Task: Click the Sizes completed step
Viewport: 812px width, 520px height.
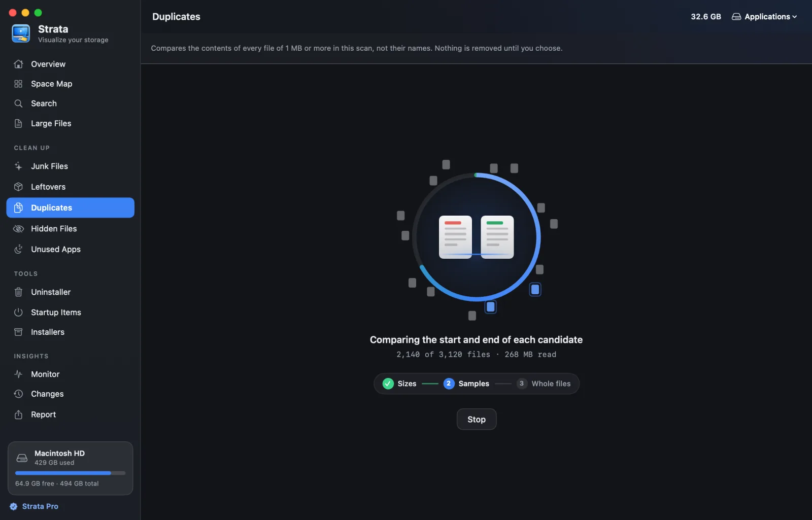Action: pyautogui.click(x=399, y=384)
